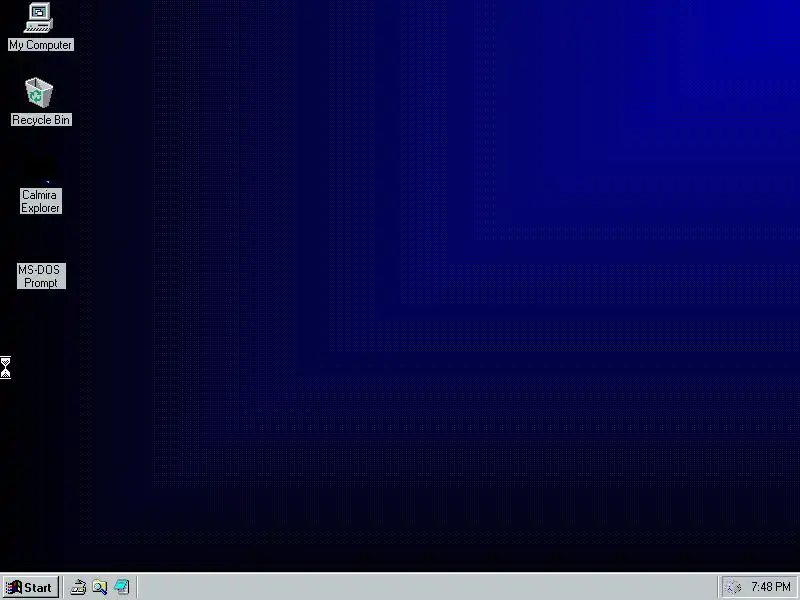Select the MS-DOS Prompt shortcut label
Image resolution: width=800 pixels, height=600 pixels.
(x=41, y=276)
